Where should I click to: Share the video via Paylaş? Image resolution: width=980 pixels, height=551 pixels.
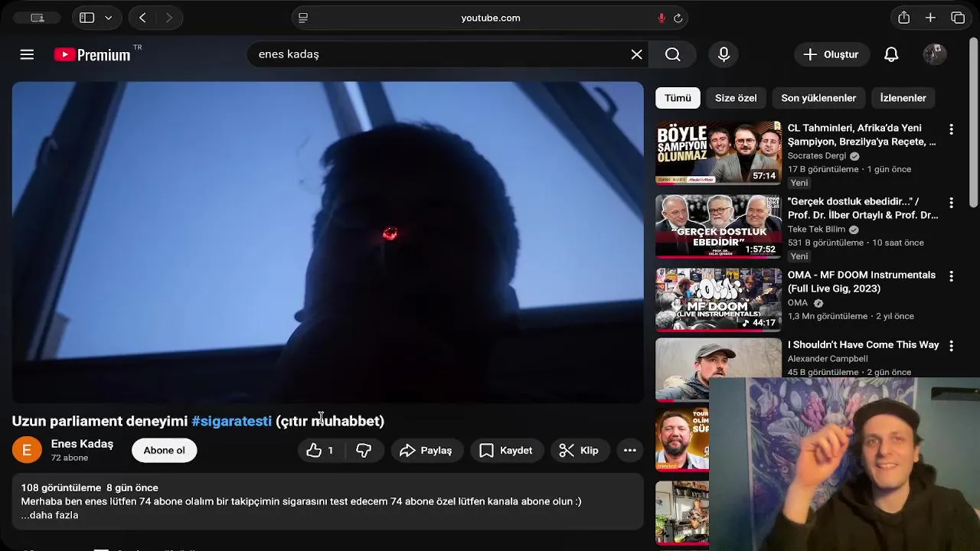[426, 451]
